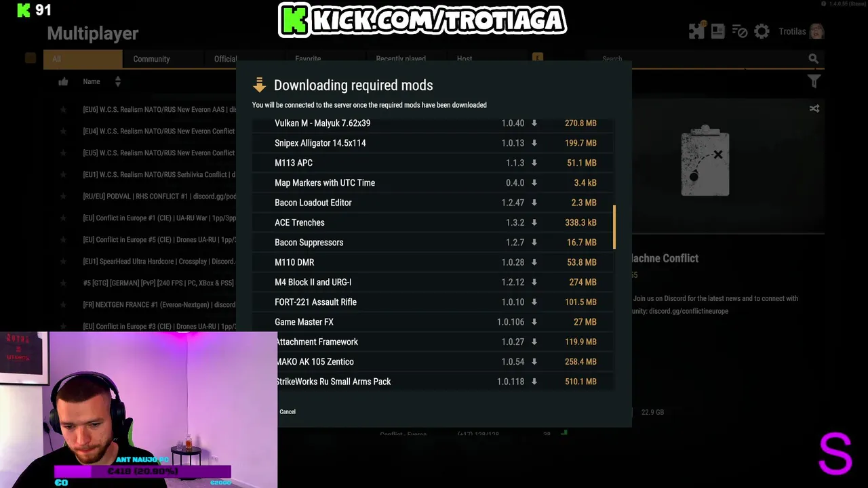Switch to the Official tab

pos(225,59)
